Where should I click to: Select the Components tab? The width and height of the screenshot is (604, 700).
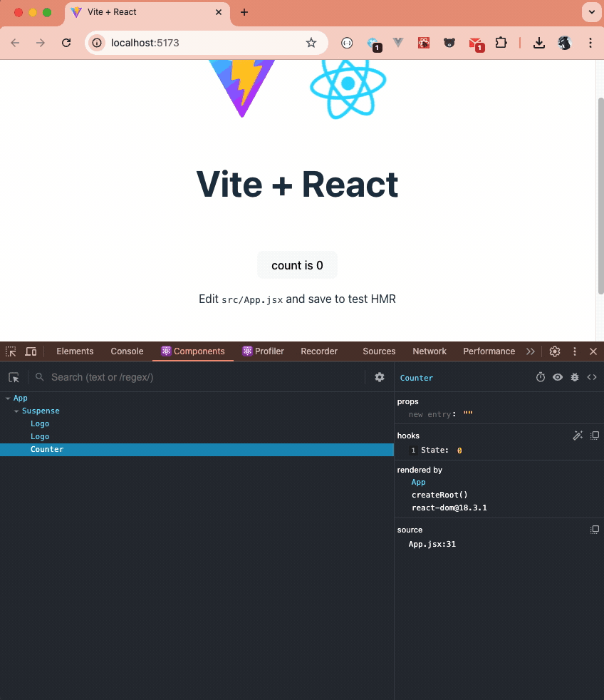(193, 351)
